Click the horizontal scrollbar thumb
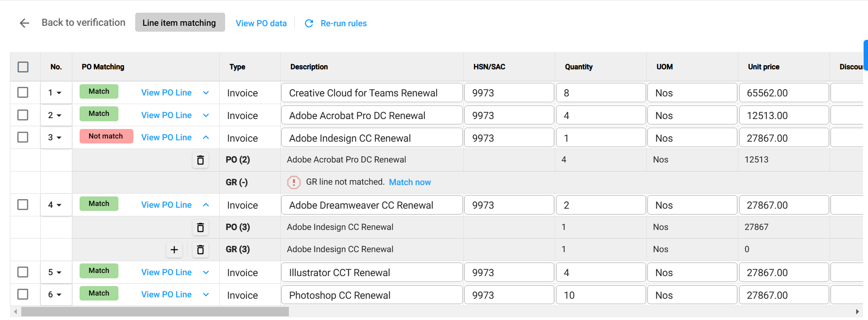The height and width of the screenshot is (320, 868). tap(155, 312)
